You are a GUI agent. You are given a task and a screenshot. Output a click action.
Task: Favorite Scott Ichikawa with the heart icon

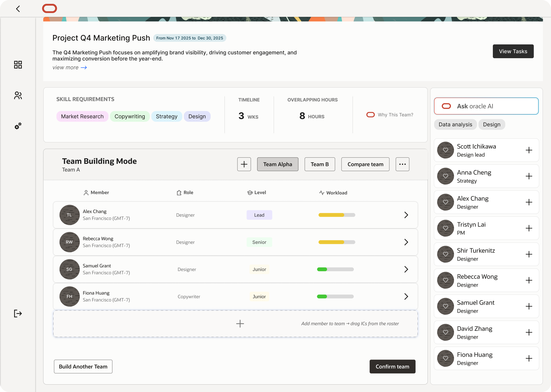[445, 150]
